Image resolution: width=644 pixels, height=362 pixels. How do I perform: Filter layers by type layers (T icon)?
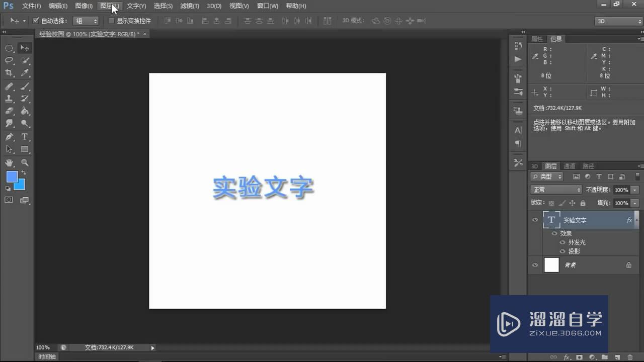click(x=599, y=176)
